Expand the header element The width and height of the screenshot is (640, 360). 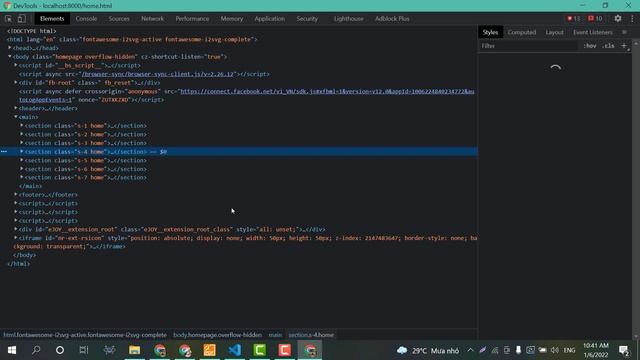pyautogui.click(x=16, y=108)
